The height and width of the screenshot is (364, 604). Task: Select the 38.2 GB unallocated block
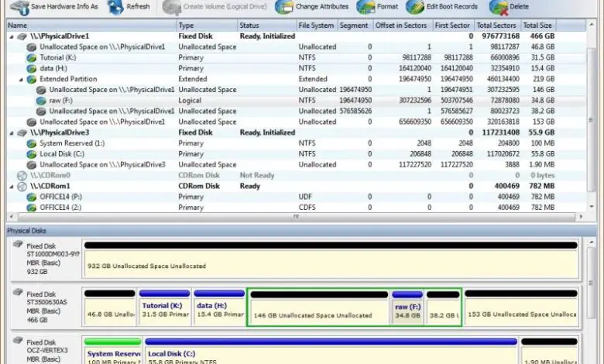443,307
